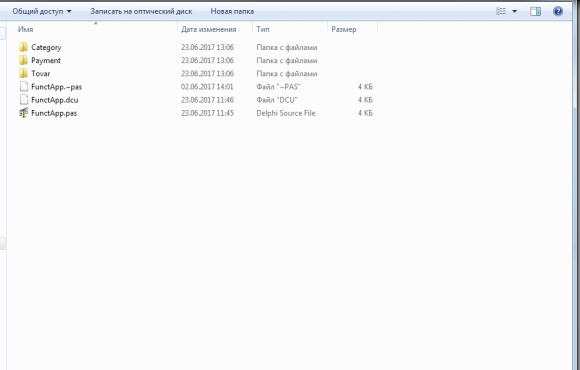Select the FunctApp.pas file name

pyautogui.click(x=54, y=113)
